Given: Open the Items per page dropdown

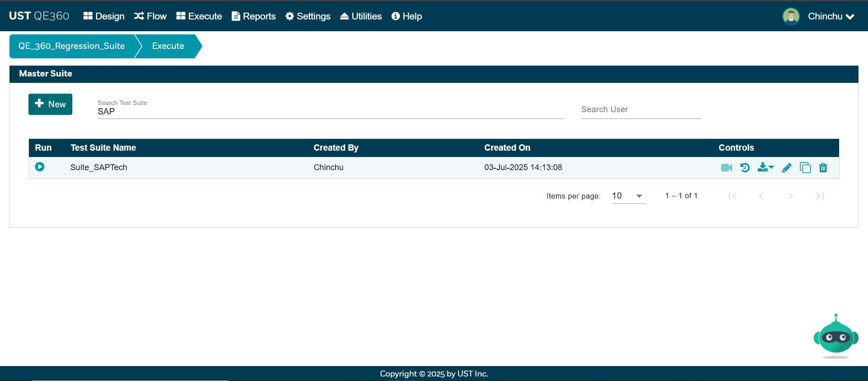Looking at the screenshot, I should [629, 196].
